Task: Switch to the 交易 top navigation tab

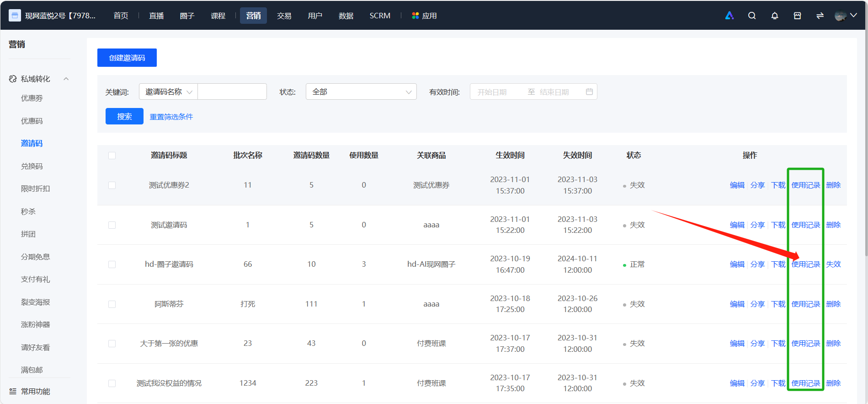Action: click(284, 16)
